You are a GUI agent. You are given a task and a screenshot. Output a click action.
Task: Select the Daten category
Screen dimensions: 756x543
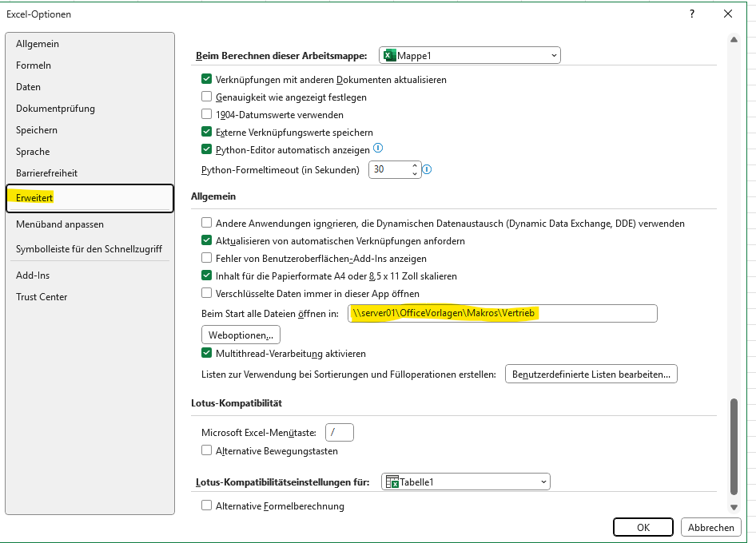pyautogui.click(x=90, y=87)
